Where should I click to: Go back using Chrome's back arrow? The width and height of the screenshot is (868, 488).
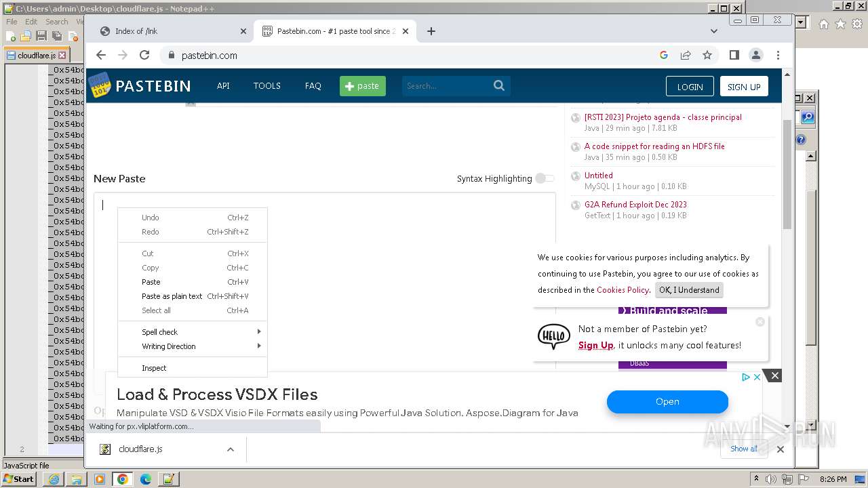pyautogui.click(x=101, y=56)
